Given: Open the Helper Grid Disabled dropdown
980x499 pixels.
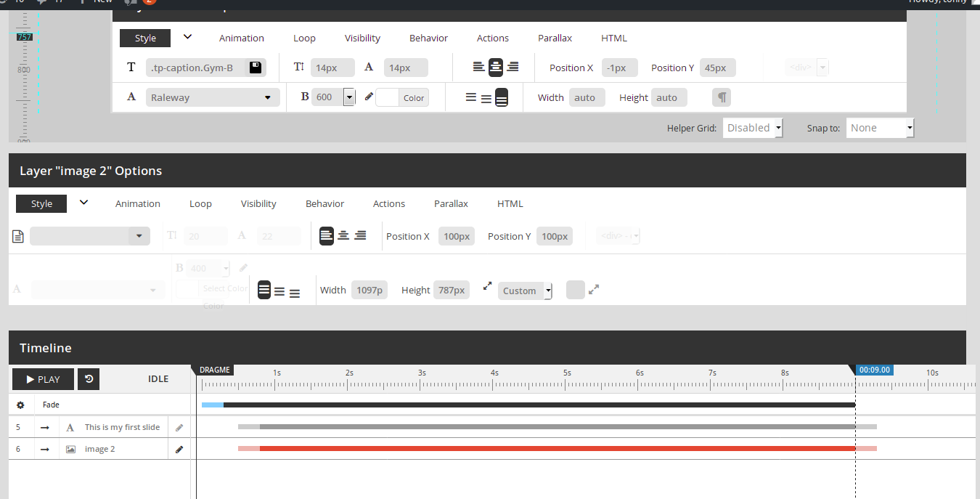Looking at the screenshot, I should 753,128.
